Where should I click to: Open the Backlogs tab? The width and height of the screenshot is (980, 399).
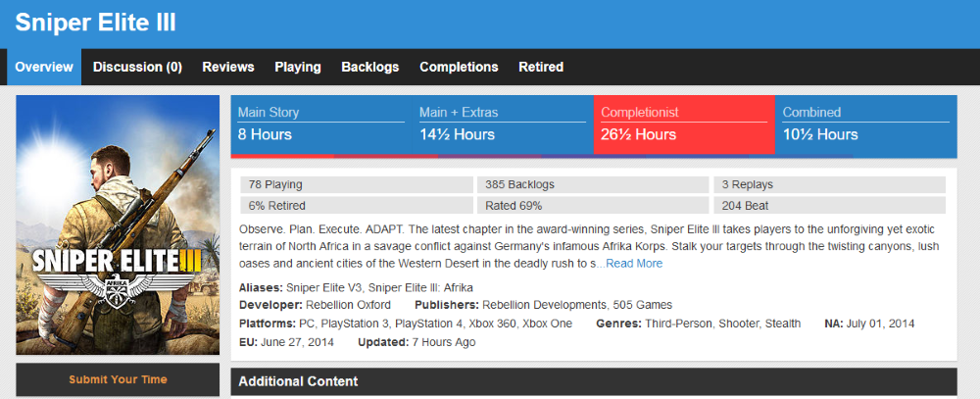370,67
